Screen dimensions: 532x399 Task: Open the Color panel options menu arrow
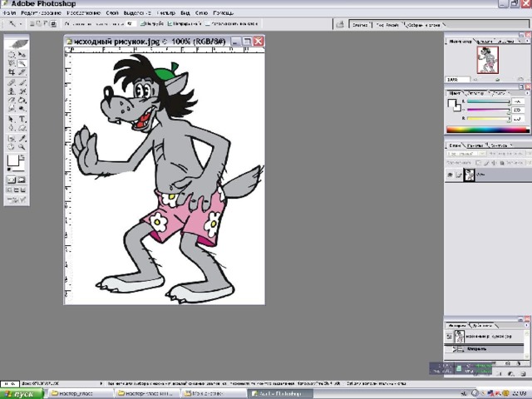528,93
